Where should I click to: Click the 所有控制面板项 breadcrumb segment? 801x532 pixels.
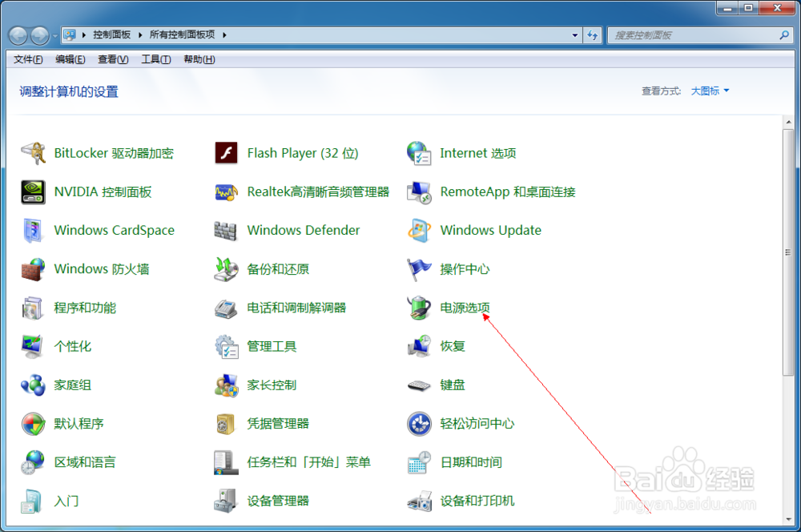(182, 34)
